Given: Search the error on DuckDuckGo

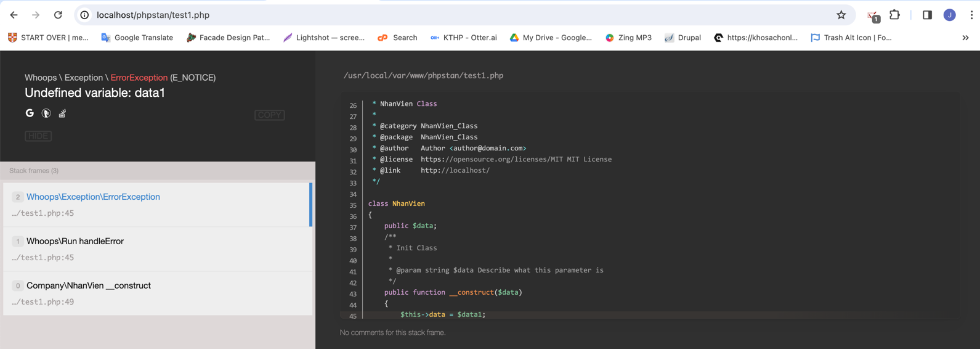Looking at the screenshot, I should coord(46,113).
